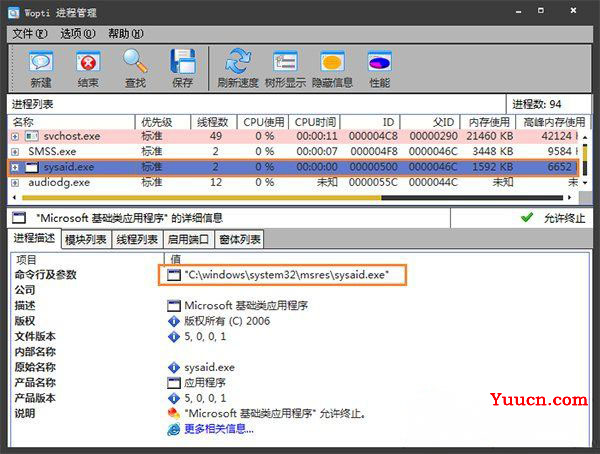Click the sysaid.exe command line path value

287,275
